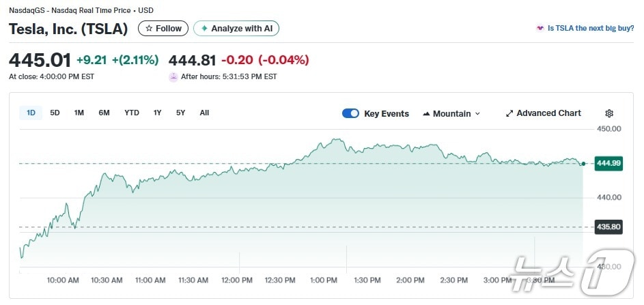Select the 1D time range tab

(31, 113)
